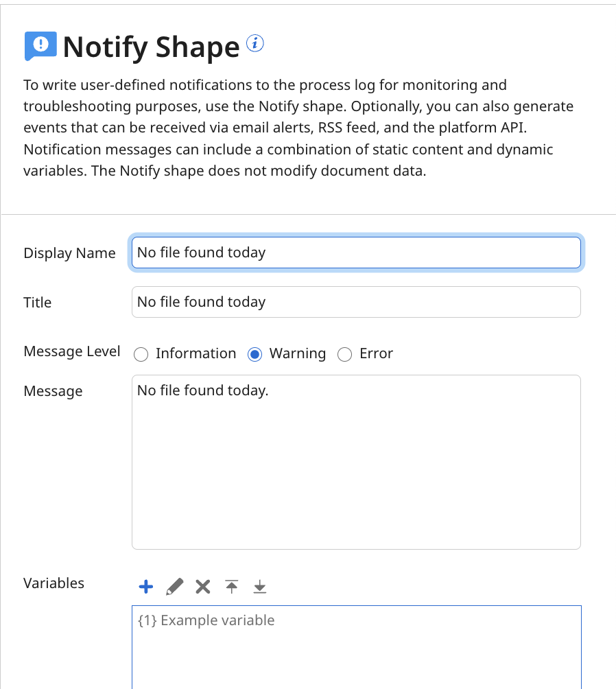
Task: Move the variable to top with up-arrow icon
Action: click(x=231, y=586)
